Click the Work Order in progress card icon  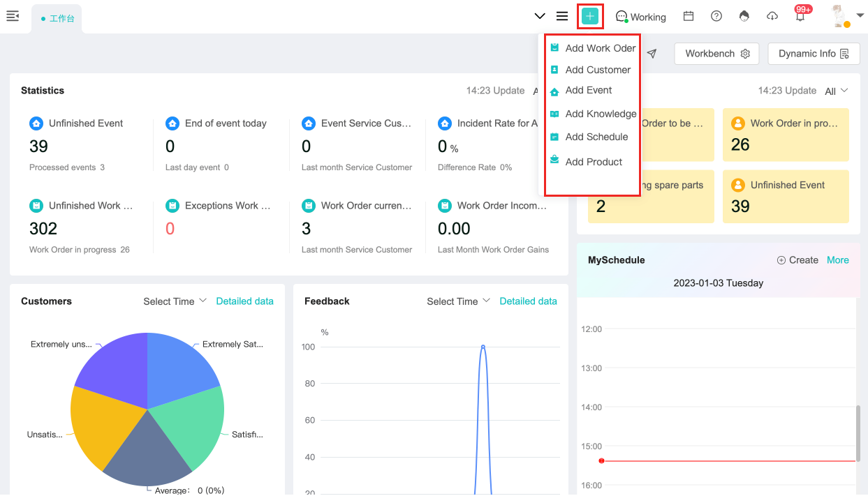click(737, 123)
